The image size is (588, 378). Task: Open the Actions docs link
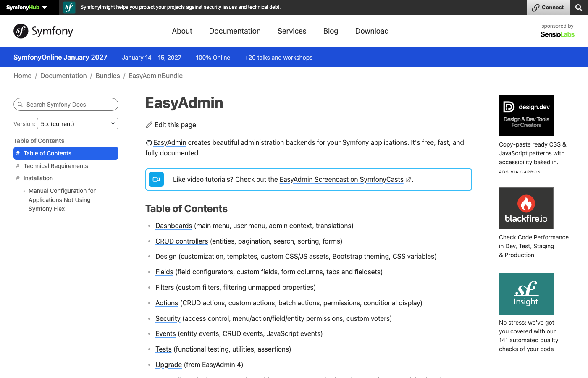pos(167,303)
